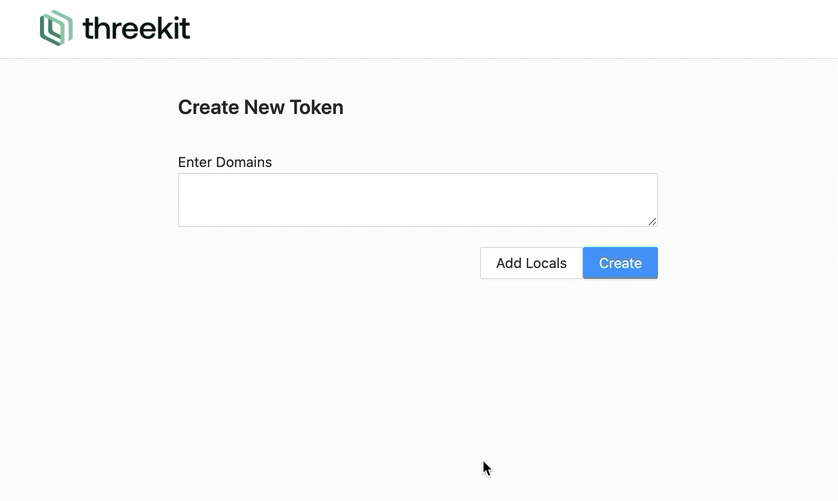Click the label above the domains field
The width and height of the screenshot is (838, 501).
pos(225,162)
